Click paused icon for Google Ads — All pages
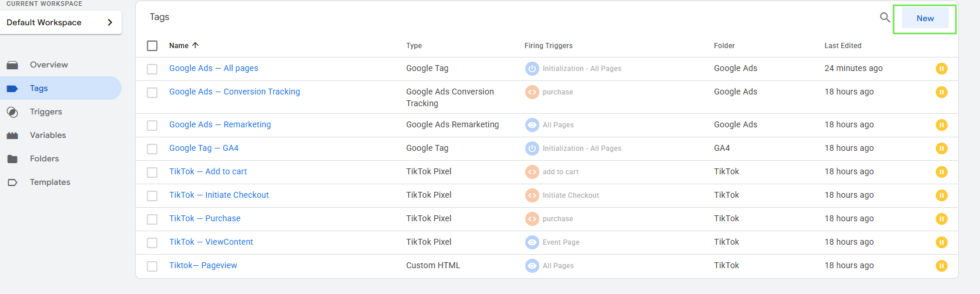 pos(941,69)
